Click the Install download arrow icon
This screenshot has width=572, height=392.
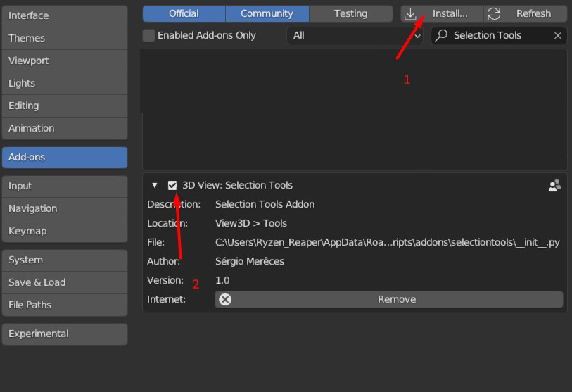coord(411,13)
